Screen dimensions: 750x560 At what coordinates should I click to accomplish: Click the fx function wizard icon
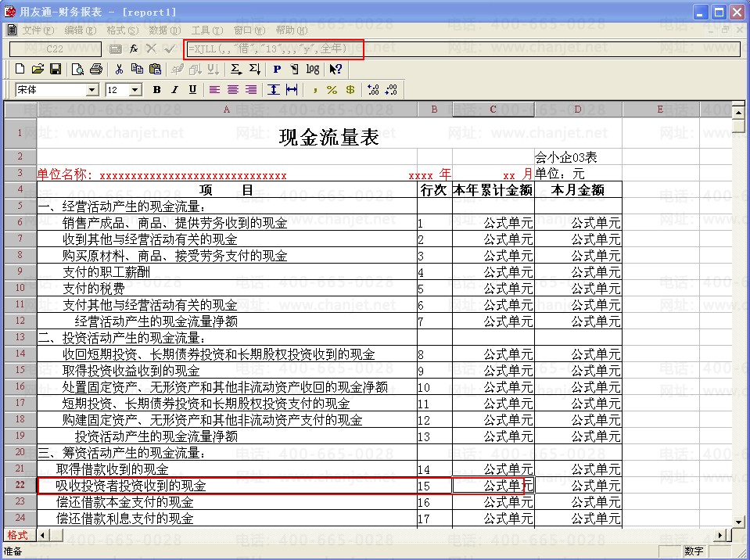coord(134,48)
